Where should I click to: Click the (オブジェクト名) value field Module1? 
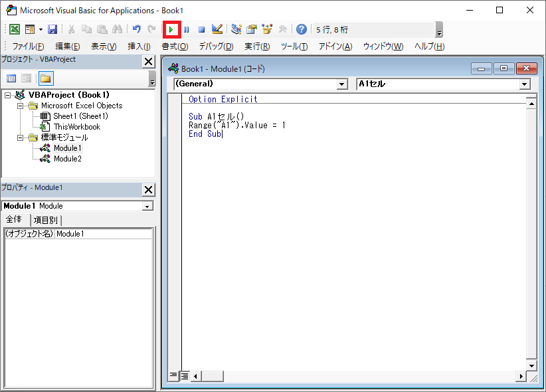point(104,234)
